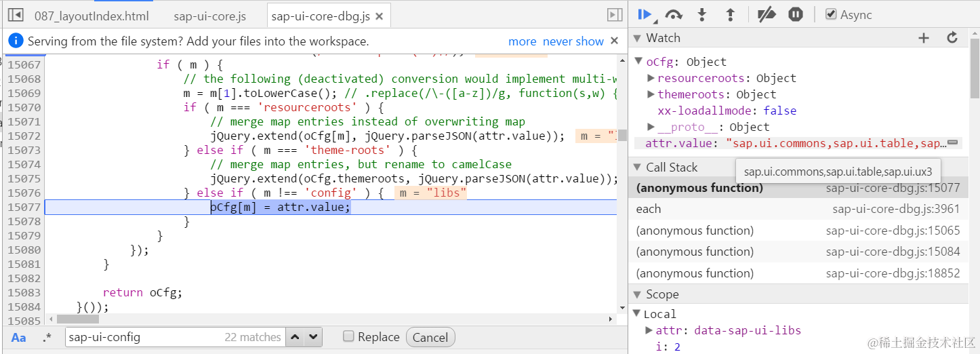Step out of current function
Viewport: 980px width, 354px height.
coord(731,14)
